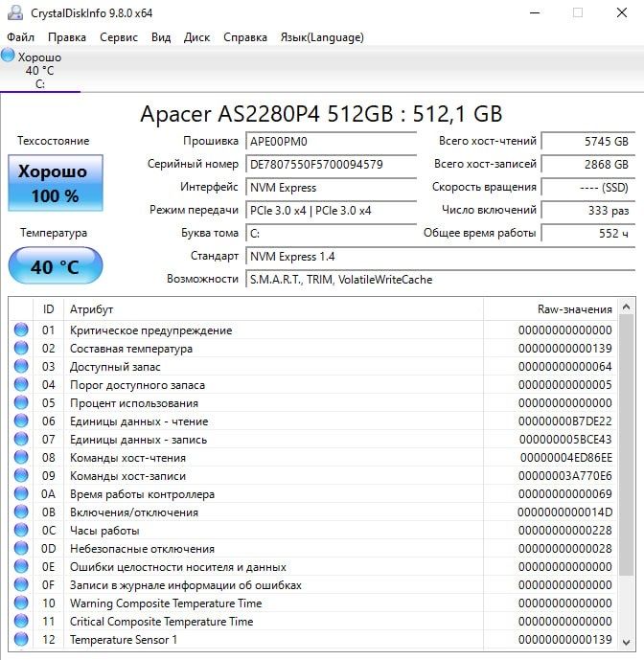The image size is (644, 660).
Task: Click the transfer mode field PCIe 3.0 x4
Action: coord(331,210)
